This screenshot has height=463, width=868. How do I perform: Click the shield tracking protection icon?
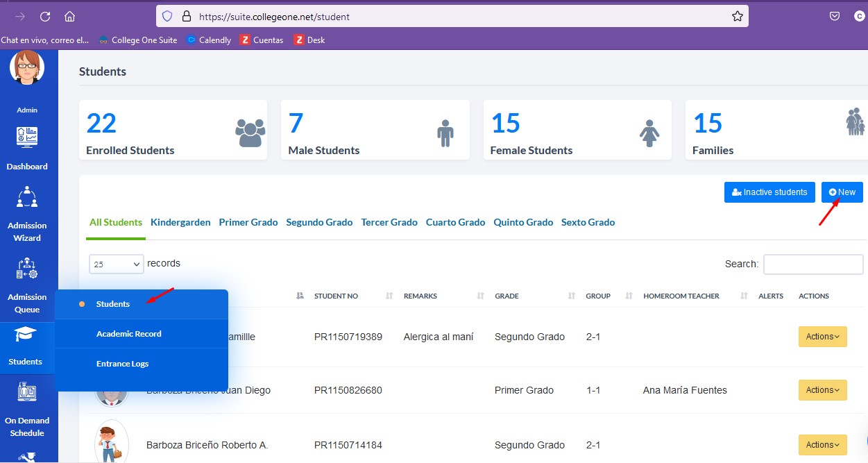[x=167, y=16]
